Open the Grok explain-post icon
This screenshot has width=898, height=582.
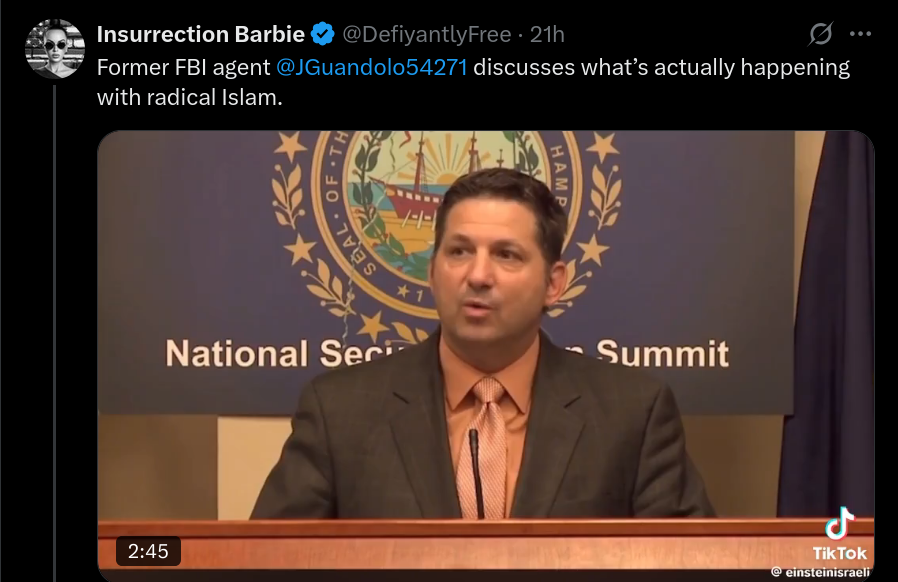pos(820,34)
